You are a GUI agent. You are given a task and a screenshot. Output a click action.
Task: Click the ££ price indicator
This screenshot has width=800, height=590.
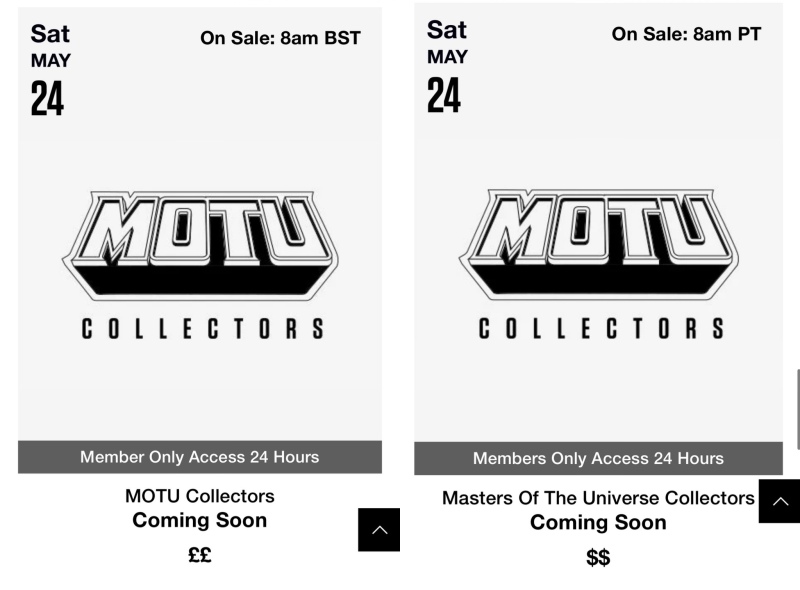[199, 555]
